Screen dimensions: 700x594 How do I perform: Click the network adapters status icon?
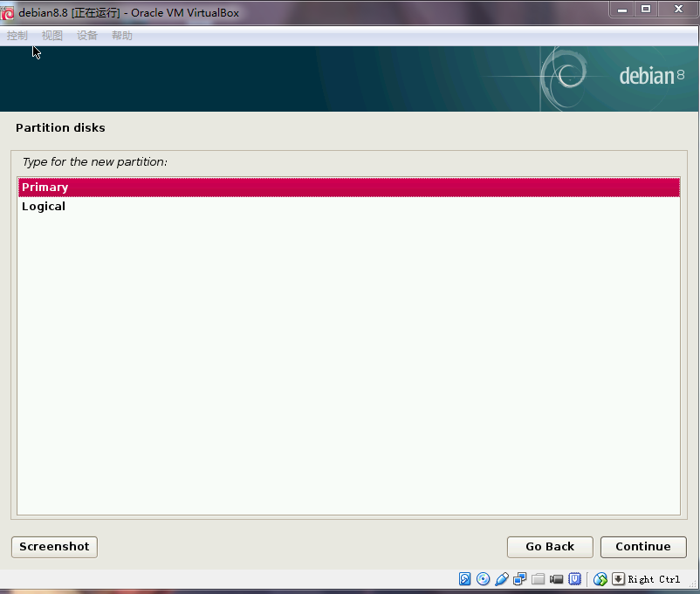coord(520,579)
